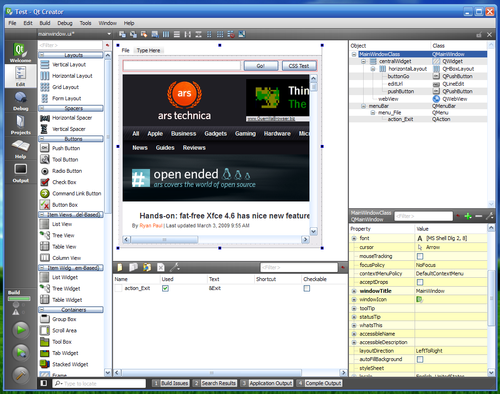Open the Help menu
500x394 pixels.
[x=129, y=23]
